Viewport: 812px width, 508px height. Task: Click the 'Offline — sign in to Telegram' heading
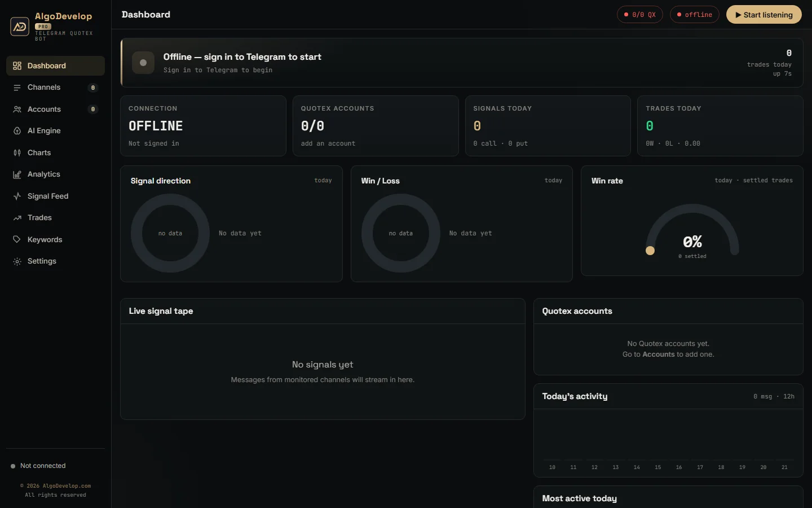point(242,57)
